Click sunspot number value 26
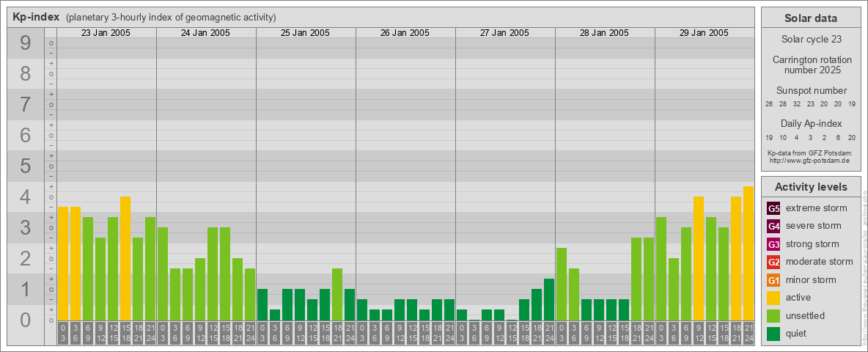 point(769,104)
